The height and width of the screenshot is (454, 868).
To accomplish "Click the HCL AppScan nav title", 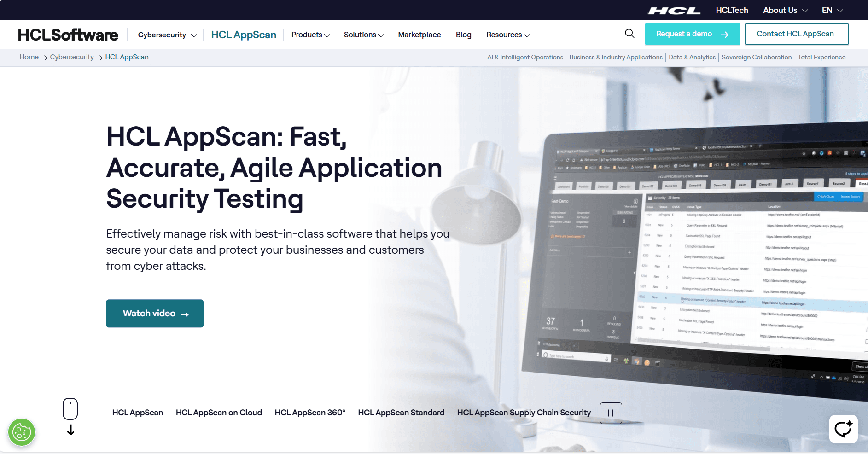I will tap(244, 35).
